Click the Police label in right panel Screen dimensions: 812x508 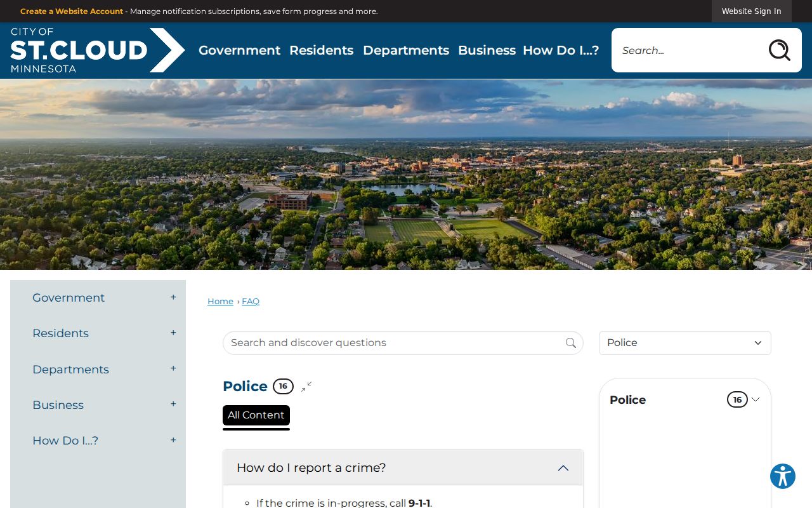tap(627, 400)
